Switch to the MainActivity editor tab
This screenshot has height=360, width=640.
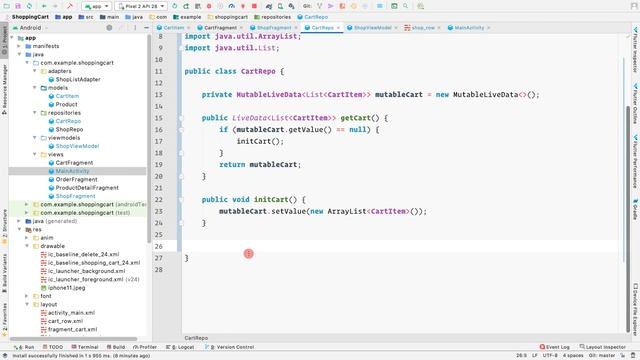click(469, 28)
